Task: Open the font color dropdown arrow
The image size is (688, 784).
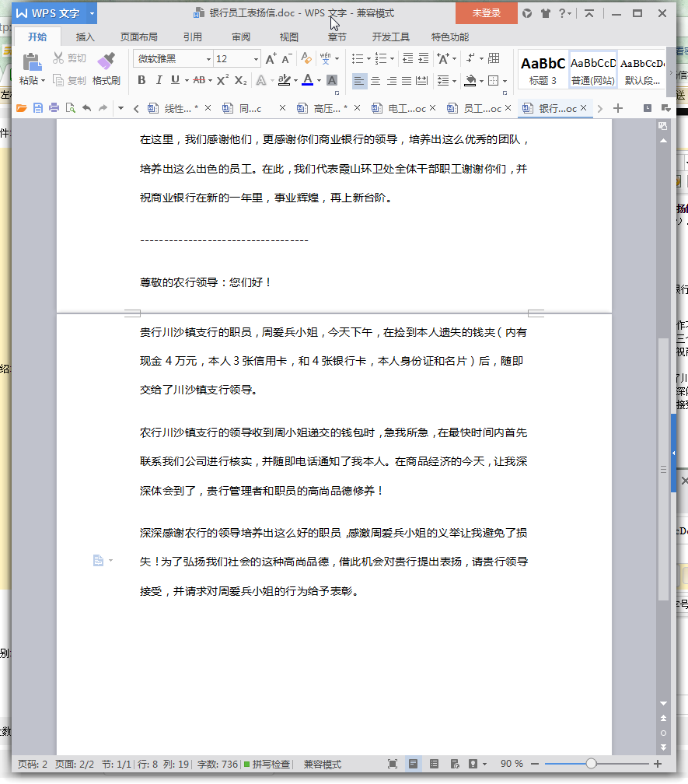Action: coord(319,81)
